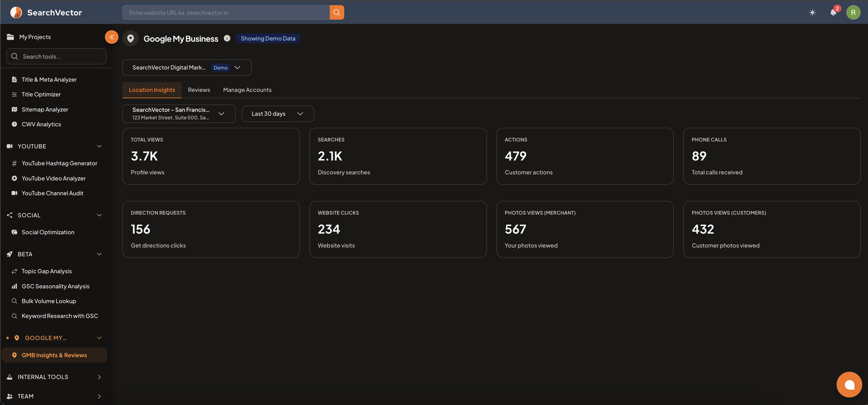Focus the Search tools input field
The width and height of the screenshot is (868, 405).
point(56,57)
